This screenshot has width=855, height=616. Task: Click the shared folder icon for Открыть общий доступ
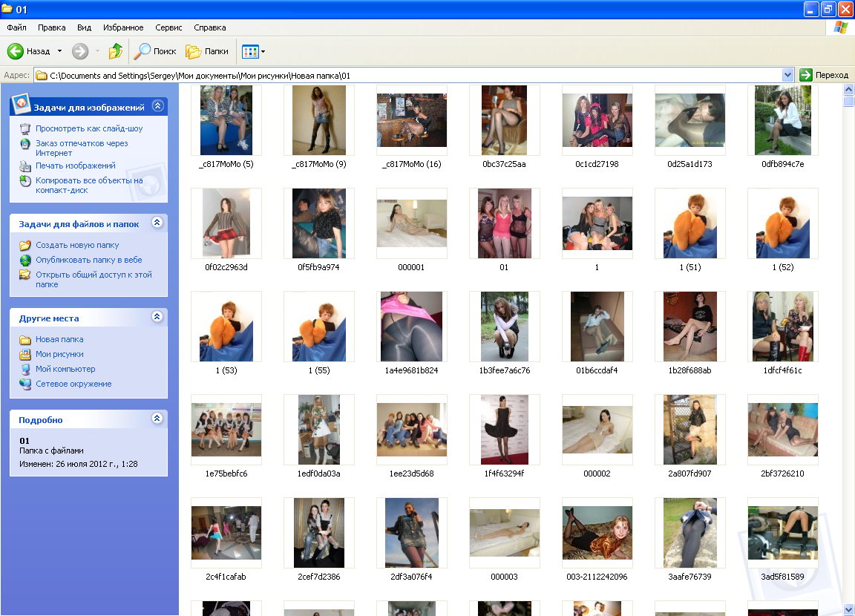click(x=25, y=275)
